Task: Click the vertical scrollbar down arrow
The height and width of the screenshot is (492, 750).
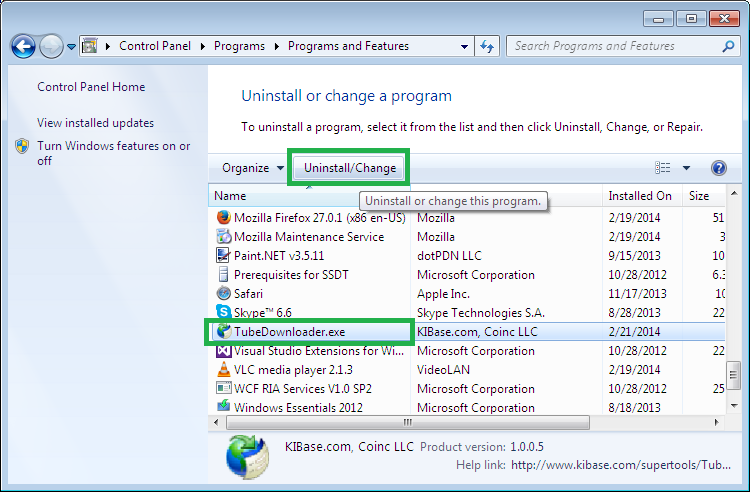Action: pos(734,406)
